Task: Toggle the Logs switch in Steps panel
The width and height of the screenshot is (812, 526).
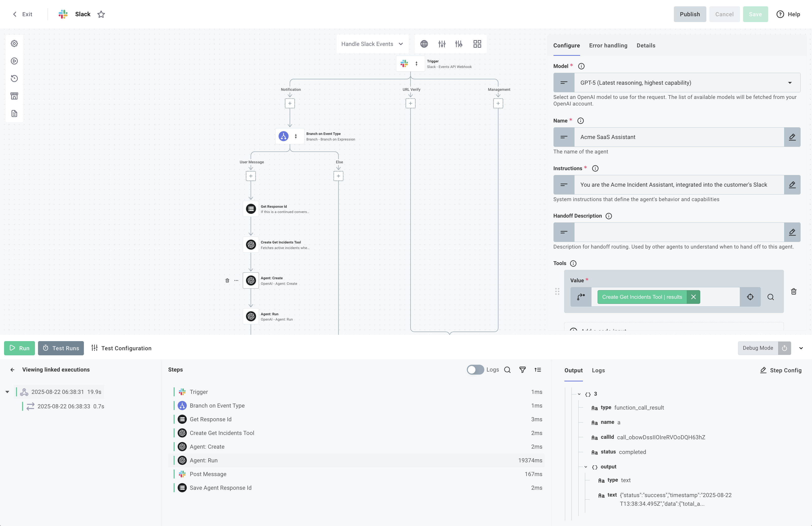Action: (x=475, y=370)
